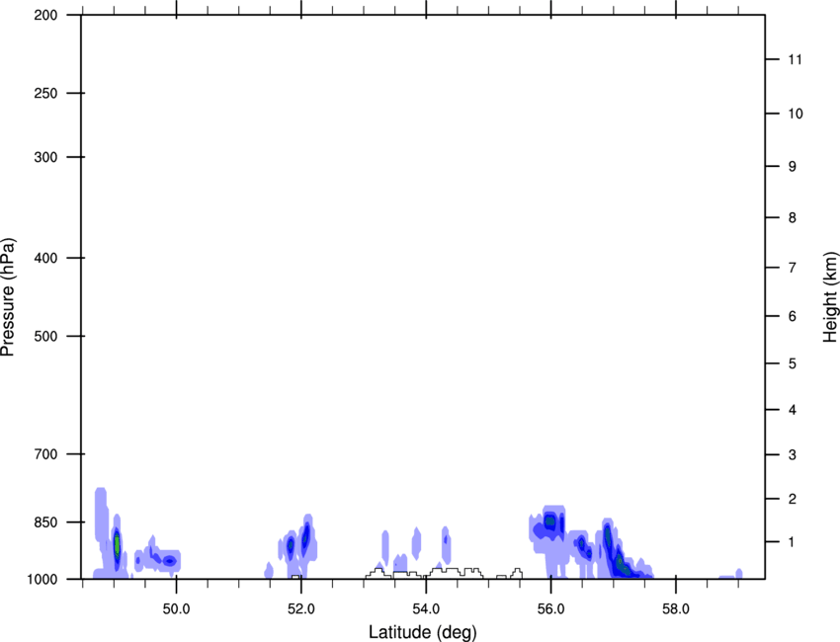Click the 10 km height label
Viewport: 840px width, 642px height.
pos(796,114)
